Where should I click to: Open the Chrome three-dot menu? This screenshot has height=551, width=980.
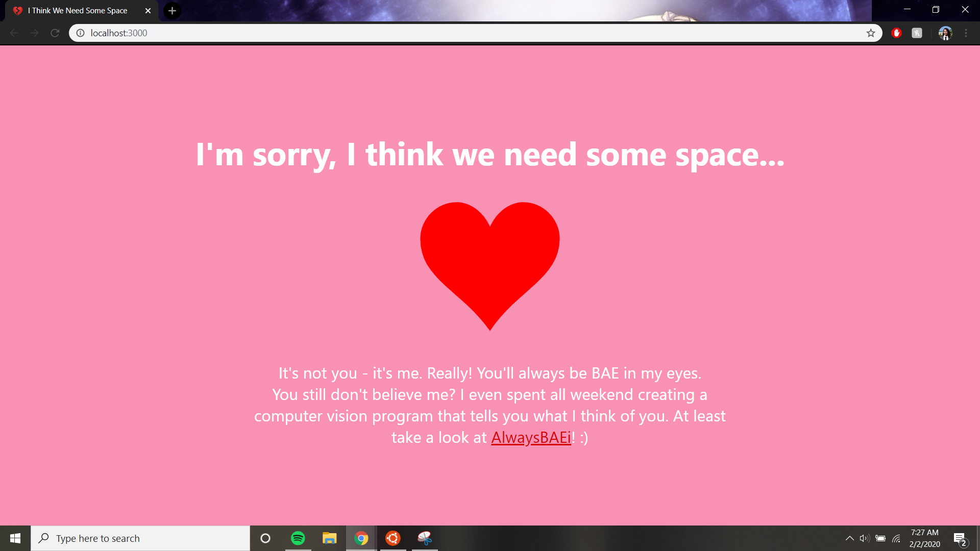[x=966, y=33]
